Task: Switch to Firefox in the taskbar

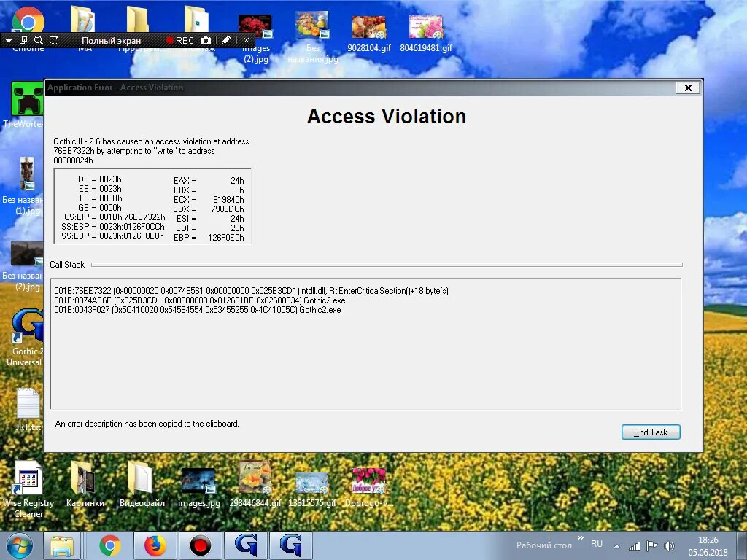Action: [x=155, y=545]
